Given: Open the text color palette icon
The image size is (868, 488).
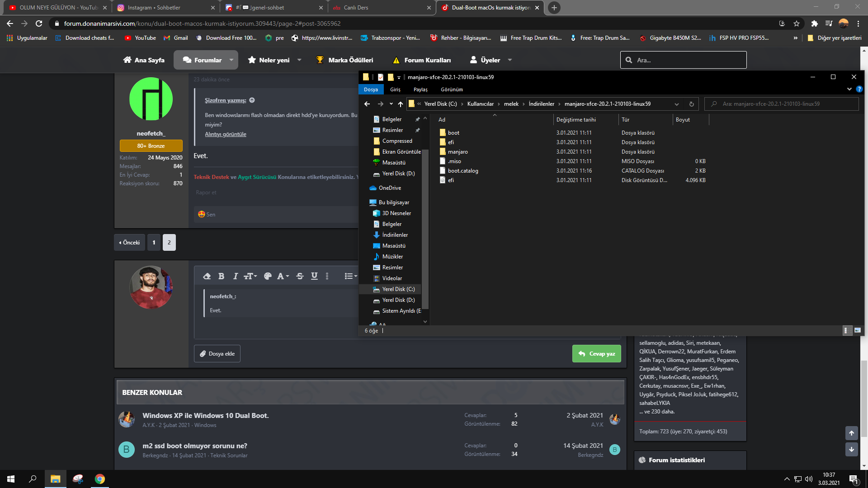Looking at the screenshot, I should pyautogui.click(x=268, y=276).
